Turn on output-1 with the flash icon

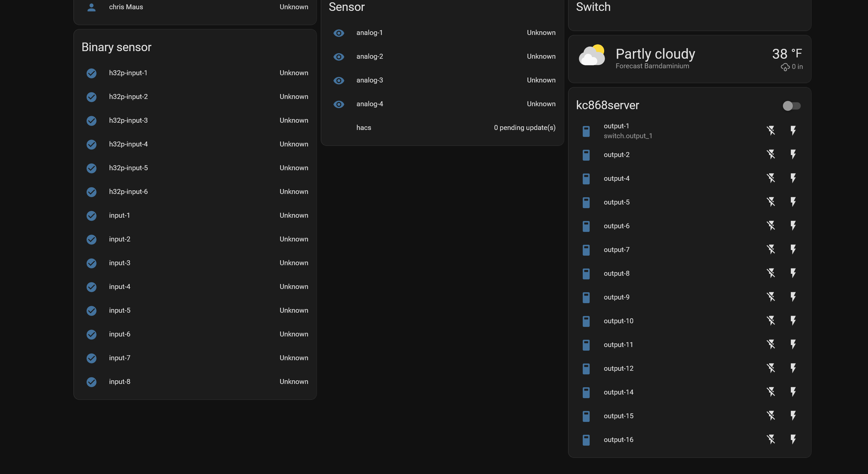[x=793, y=131]
